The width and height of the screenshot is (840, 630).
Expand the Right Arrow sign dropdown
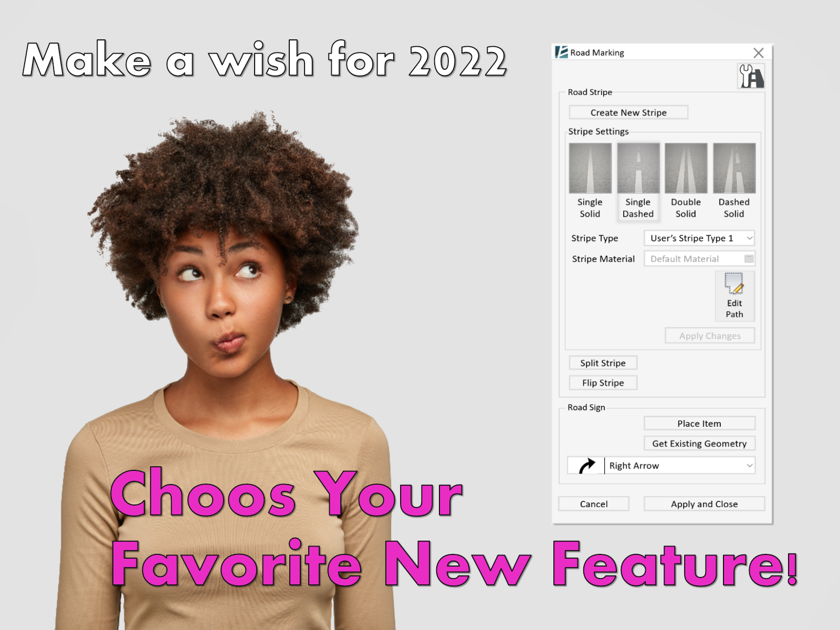tap(680, 466)
